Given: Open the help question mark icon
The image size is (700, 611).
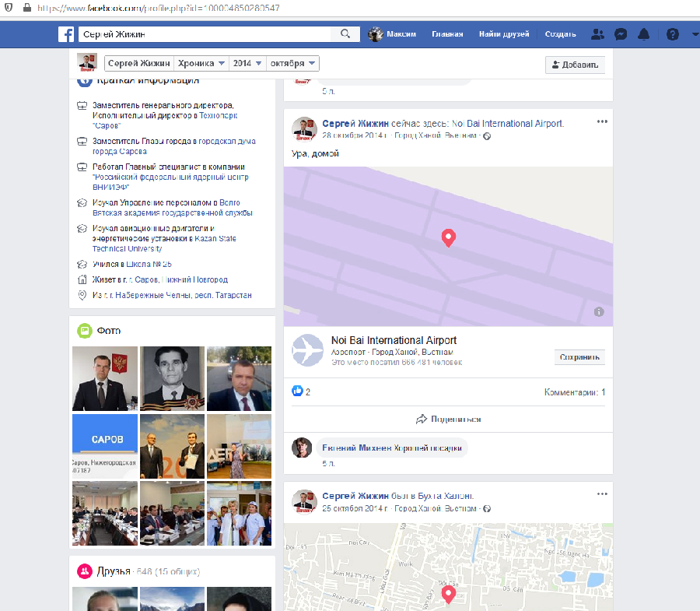Looking at the screenshot, I should pos(673,34).
